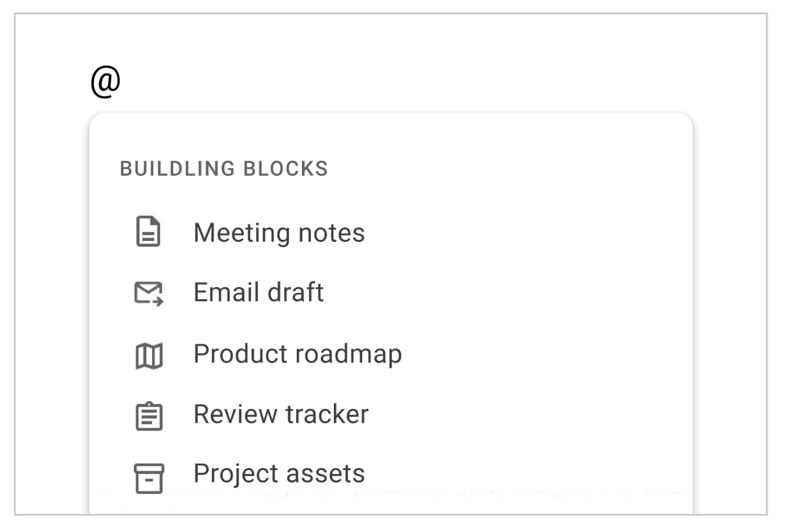
Task: Click the Meeting notes document icon
Action: [148, 232]
